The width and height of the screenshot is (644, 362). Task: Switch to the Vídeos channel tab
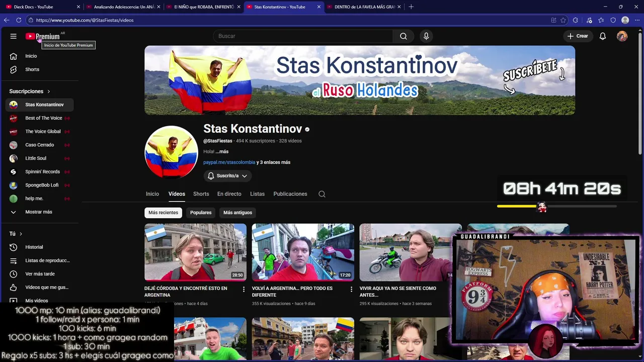click(x=177, y=194)
